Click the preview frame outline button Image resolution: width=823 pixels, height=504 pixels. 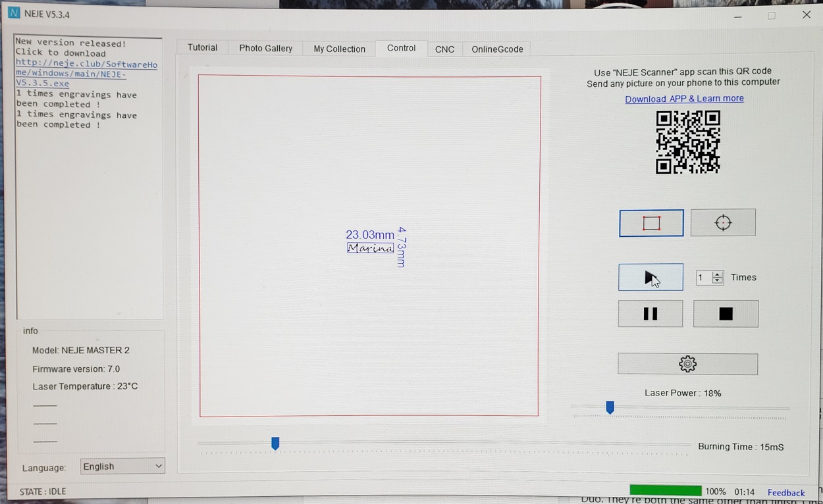coord(651,223)
